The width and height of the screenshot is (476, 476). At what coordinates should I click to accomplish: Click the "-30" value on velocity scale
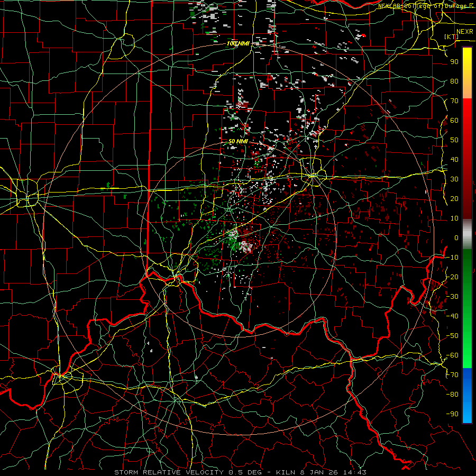[x=452, y=297]
